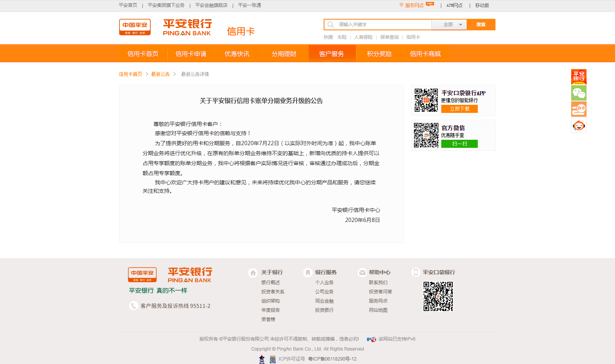This screenshot has height=364, width=615.
Task: Click footer link 同业金融
Action: (324, 301)
